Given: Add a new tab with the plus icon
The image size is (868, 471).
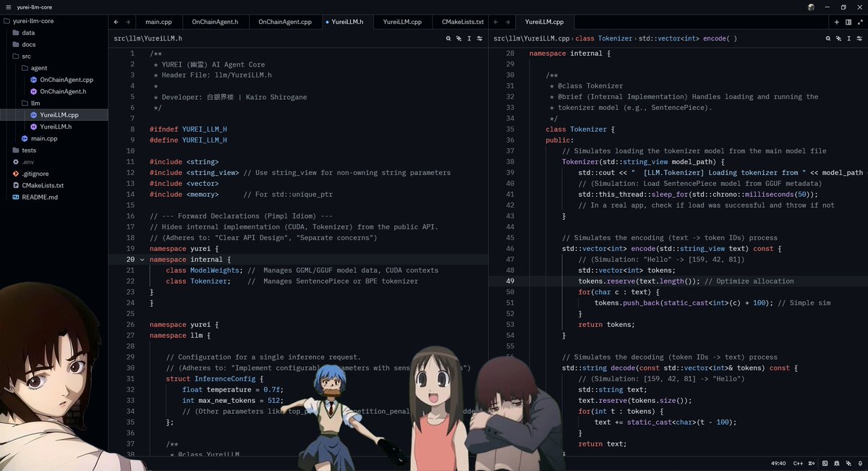Looking at the screenshot, I should (x=837, y=22).
